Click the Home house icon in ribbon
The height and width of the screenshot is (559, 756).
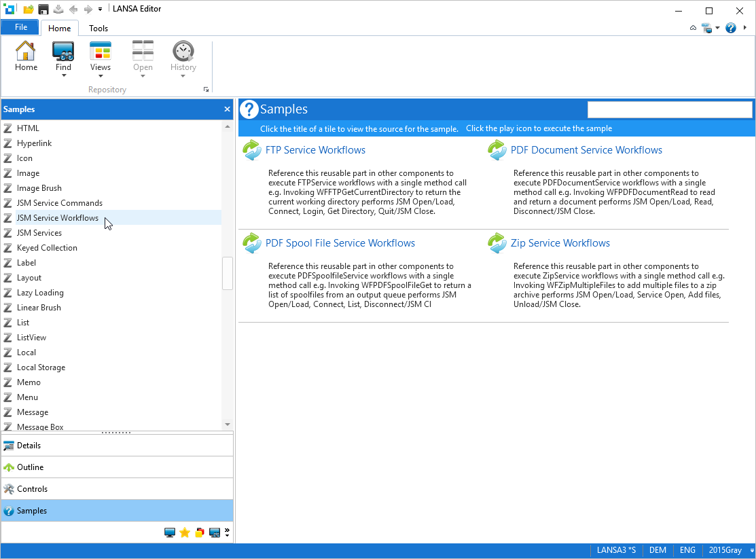[x=26, y=51]
